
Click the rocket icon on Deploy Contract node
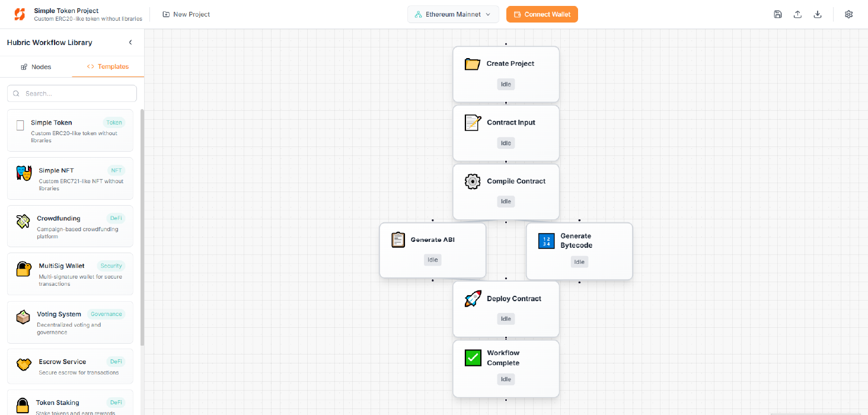(473, 299)
